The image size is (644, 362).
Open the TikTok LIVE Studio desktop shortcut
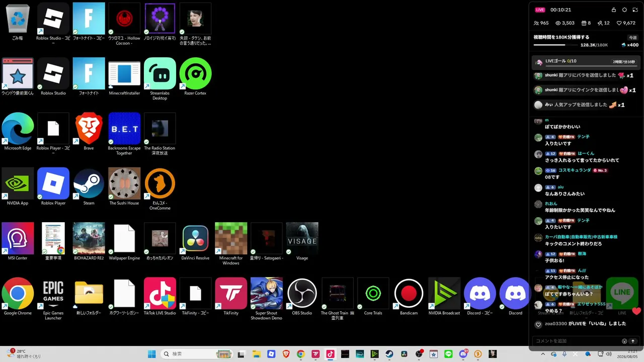click(160, 297)
